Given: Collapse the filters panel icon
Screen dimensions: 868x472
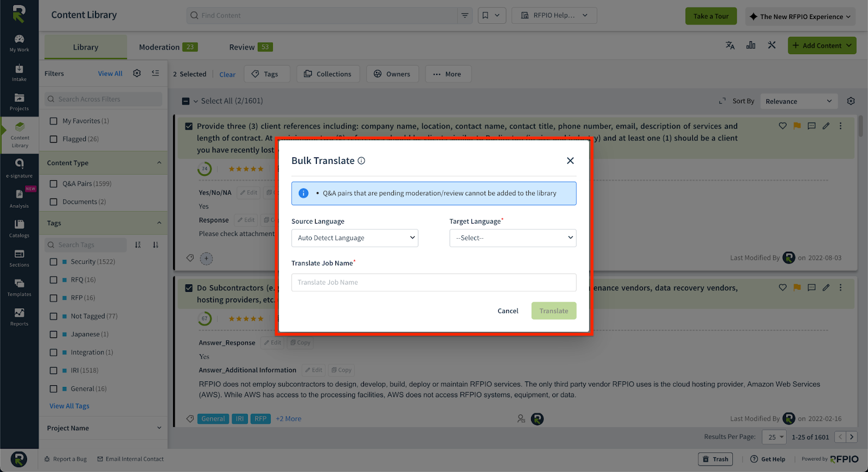Looking at the screenshot, I should [x=156, y=73].
